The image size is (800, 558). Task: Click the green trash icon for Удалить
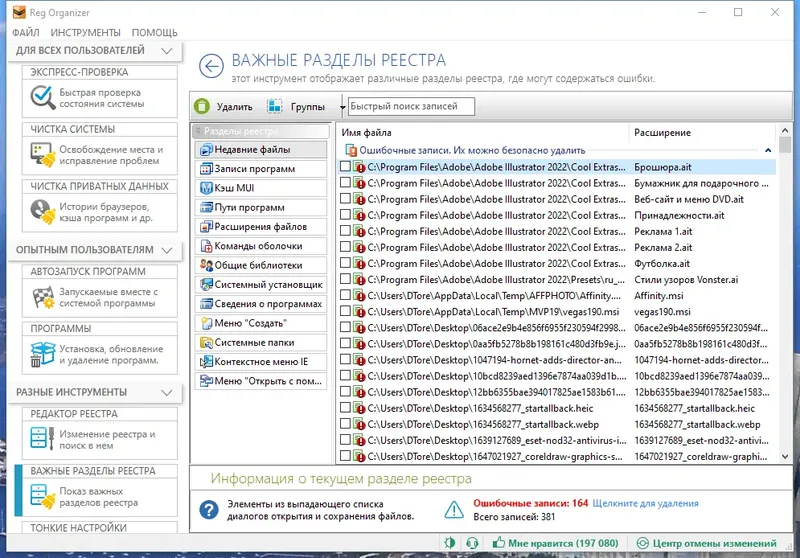tap(202, 106)
